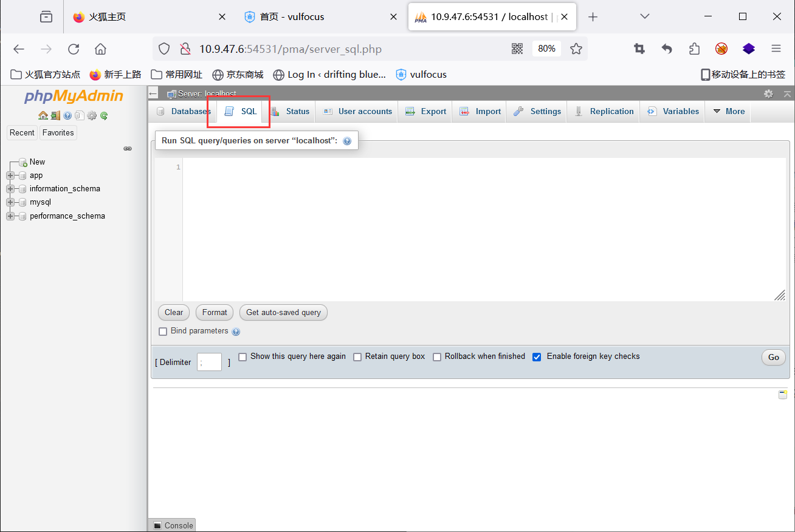Open the Settings tab
This screenshot has height=532, width=795.
click(x=537, y=112)
